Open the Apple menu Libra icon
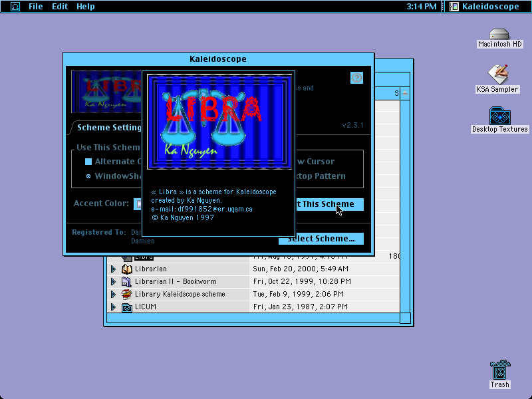The height and width of the screenshot is (399, 532). [15, 7]
